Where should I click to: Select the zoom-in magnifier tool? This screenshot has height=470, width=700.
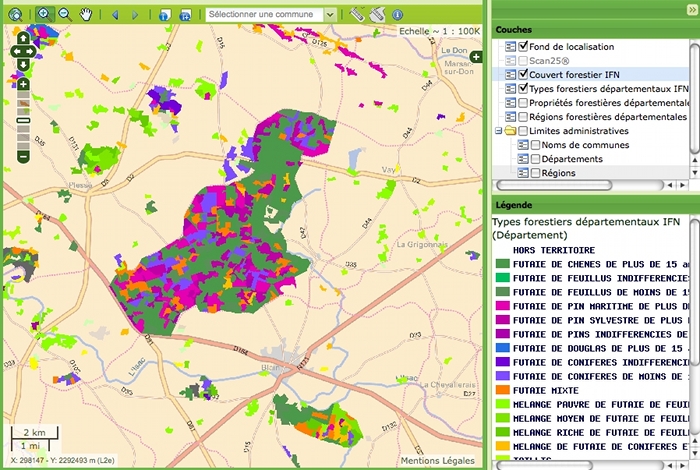tap(43, 14)
